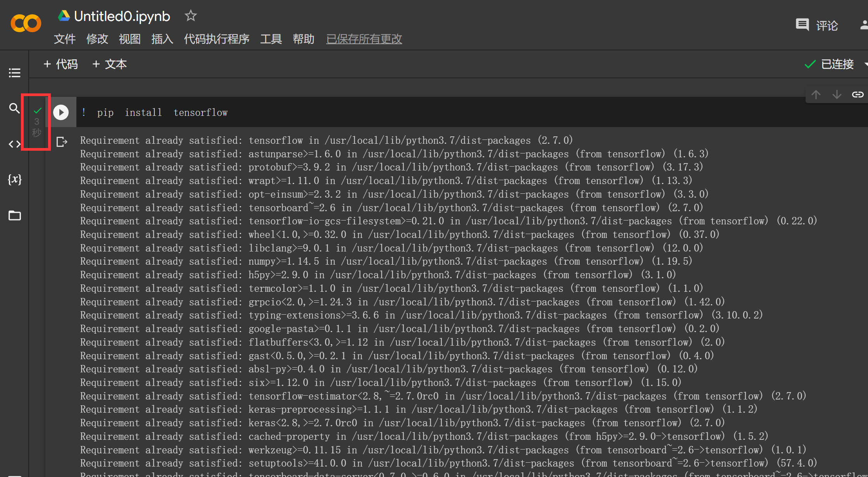Move cell down with arrow icon
Image resolution: width=868 pixels, height=477 pixels.
pyautogui.click(x=837, y=95)
